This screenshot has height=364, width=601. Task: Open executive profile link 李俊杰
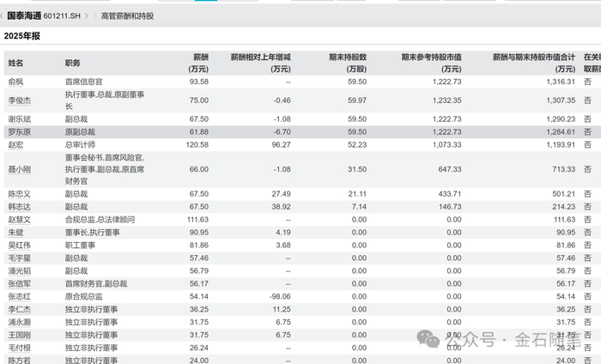click(x=20, y=100)
